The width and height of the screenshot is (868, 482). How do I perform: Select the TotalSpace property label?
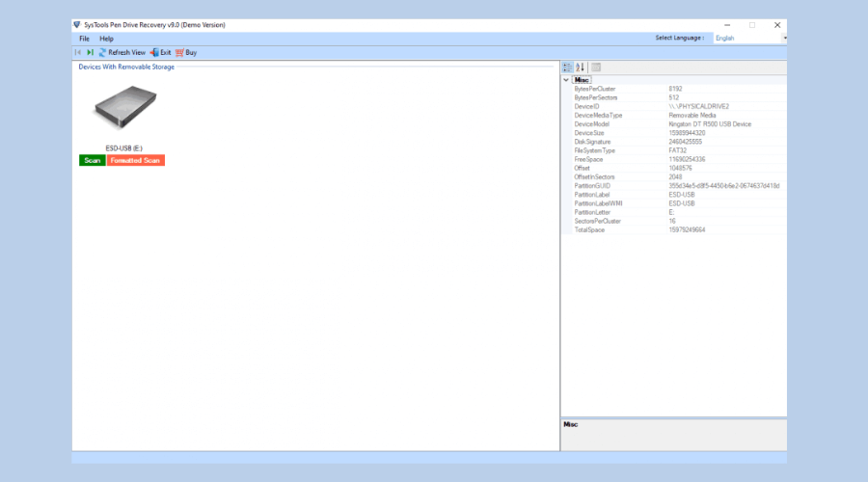pos(589,230)
